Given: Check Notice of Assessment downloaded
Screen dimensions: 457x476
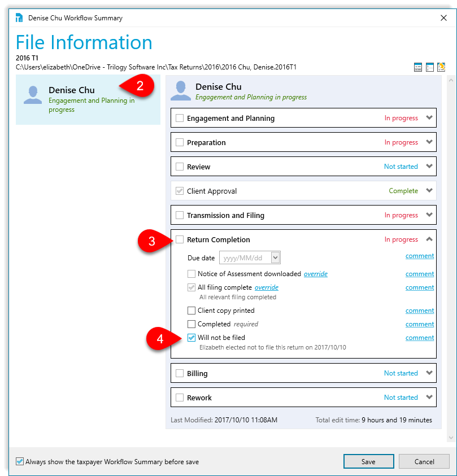Looking at the screenshot, I should [191, 274].
